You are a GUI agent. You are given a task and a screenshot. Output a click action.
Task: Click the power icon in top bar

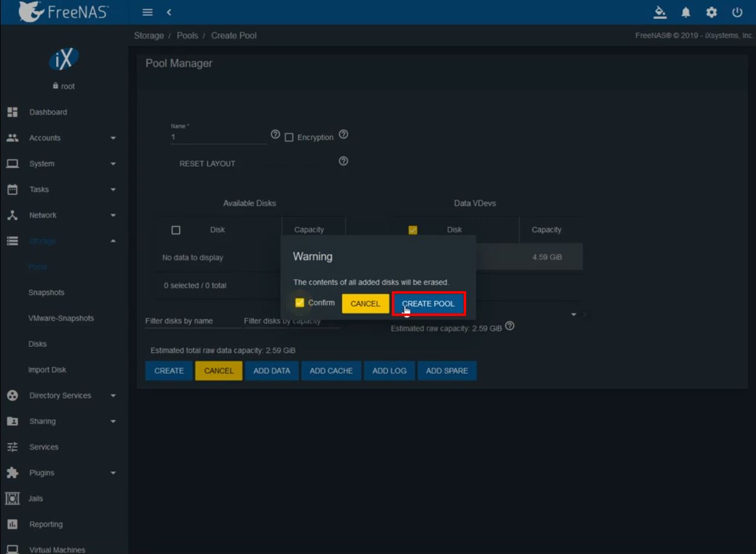pyautogui.click(x=737, y=12)
